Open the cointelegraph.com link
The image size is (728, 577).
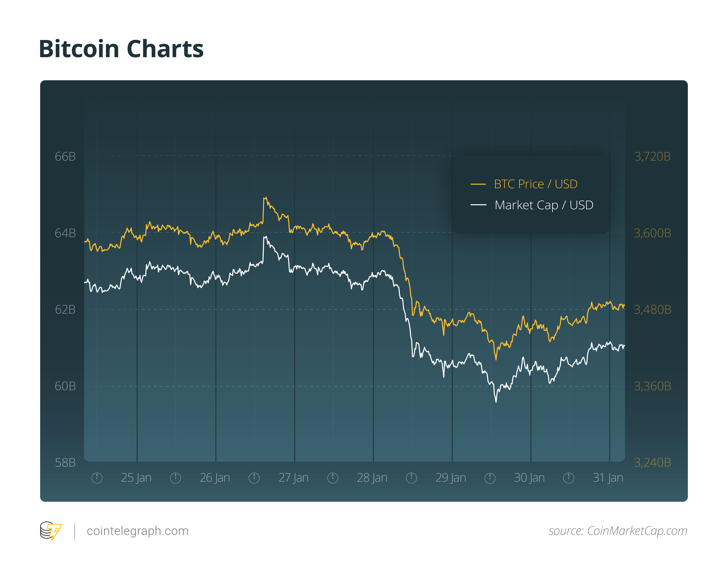[x=138, y=531]
